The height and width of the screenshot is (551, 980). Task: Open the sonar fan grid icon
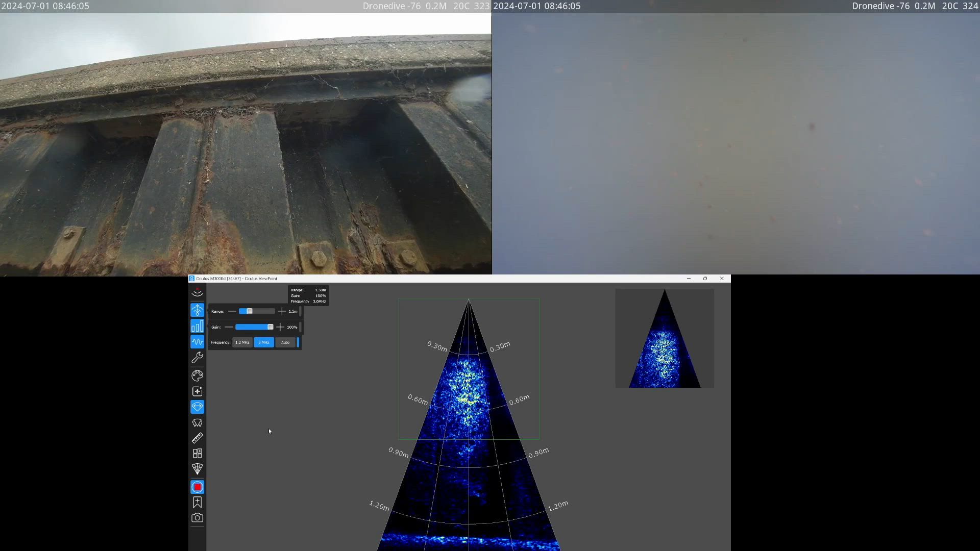click(x=197, y=469)
